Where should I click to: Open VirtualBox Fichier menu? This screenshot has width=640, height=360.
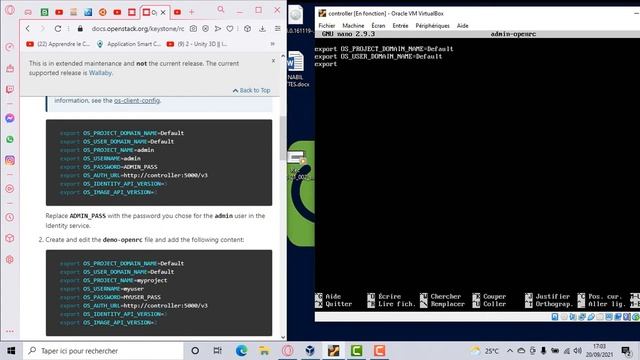(x=327, y=25)
